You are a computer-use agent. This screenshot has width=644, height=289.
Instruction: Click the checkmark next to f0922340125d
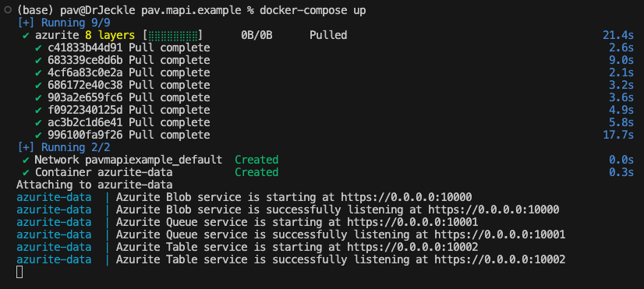pyautogui.click(x=39, y=111)
